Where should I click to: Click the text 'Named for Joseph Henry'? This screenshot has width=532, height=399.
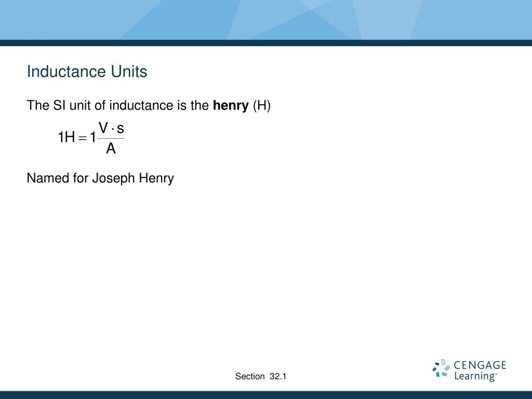tap(100, 178)
